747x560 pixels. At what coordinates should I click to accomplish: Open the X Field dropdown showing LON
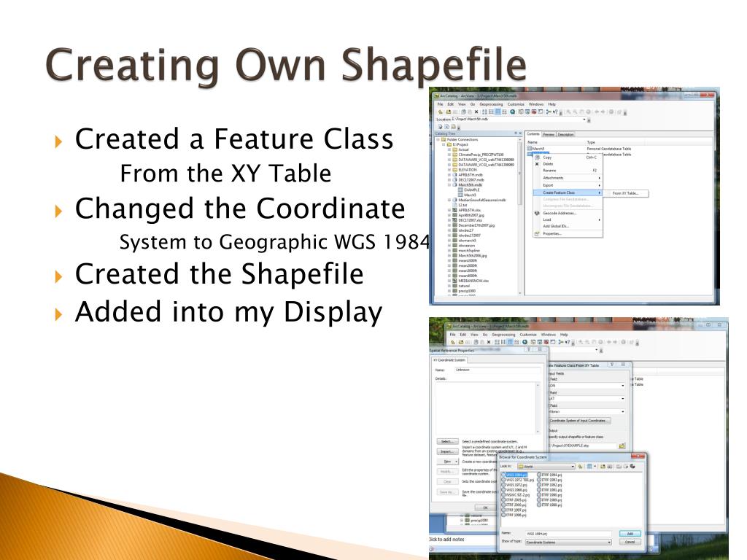(623, 386)
